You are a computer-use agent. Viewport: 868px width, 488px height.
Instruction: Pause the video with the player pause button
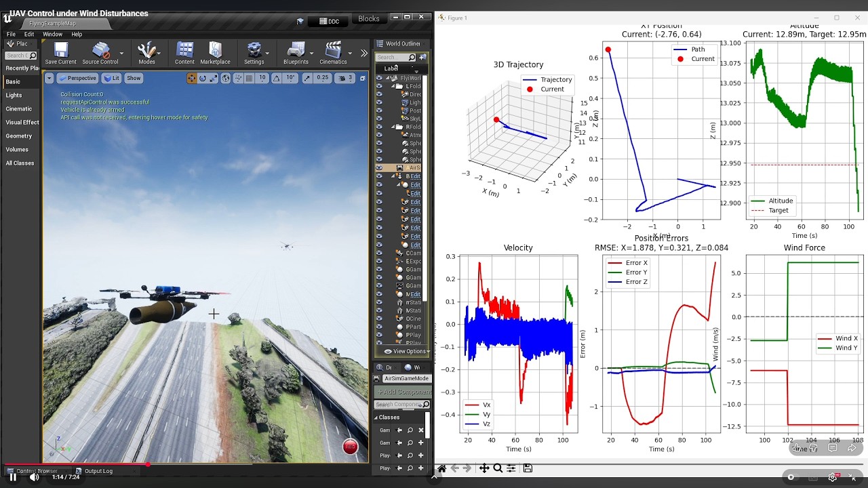click(x=13, y=477)
